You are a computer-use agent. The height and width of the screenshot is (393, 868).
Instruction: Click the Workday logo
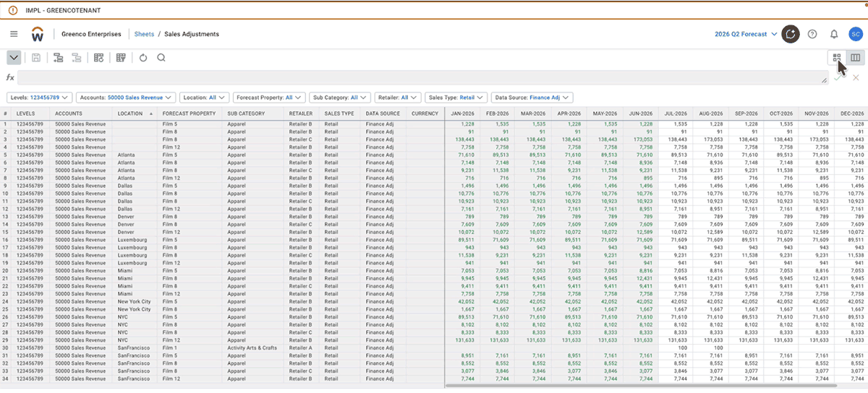(x=38, y=34)
